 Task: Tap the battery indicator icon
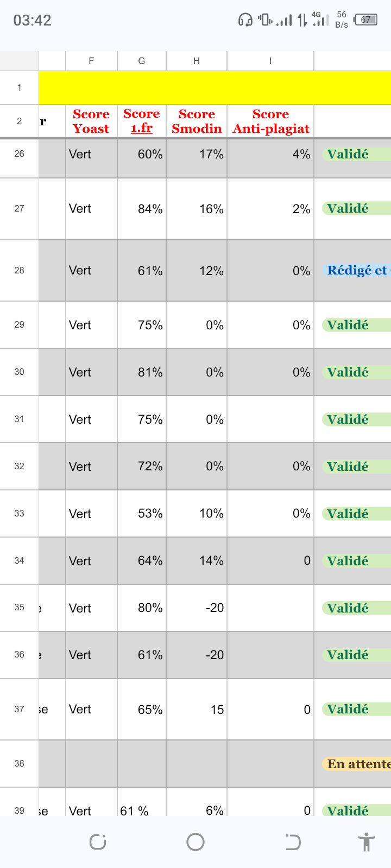(365, 20)
